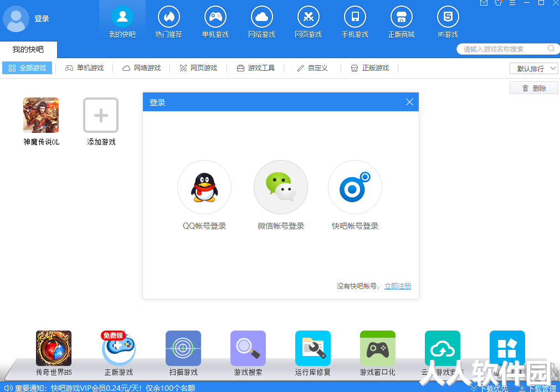The height and width of the screenshot is (392, 560).
Task: Open 我的快吧 in the top navigation
Action: pyautogui.click(x=122, y=22)
